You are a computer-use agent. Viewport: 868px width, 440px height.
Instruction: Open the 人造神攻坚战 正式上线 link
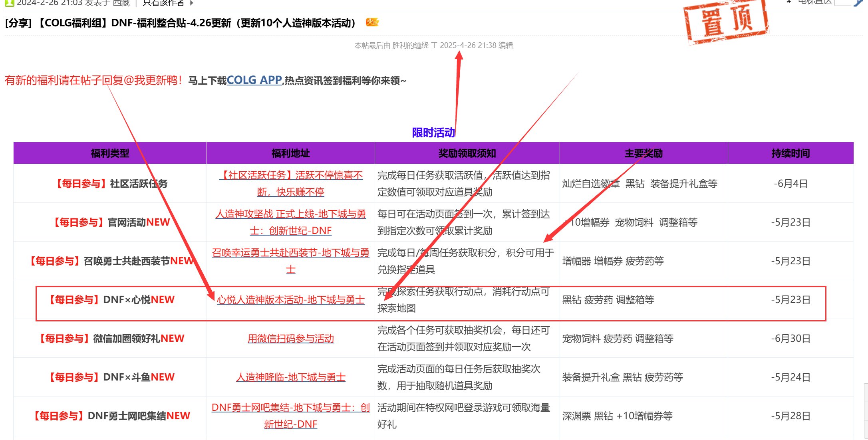click(x=291, y=222)
